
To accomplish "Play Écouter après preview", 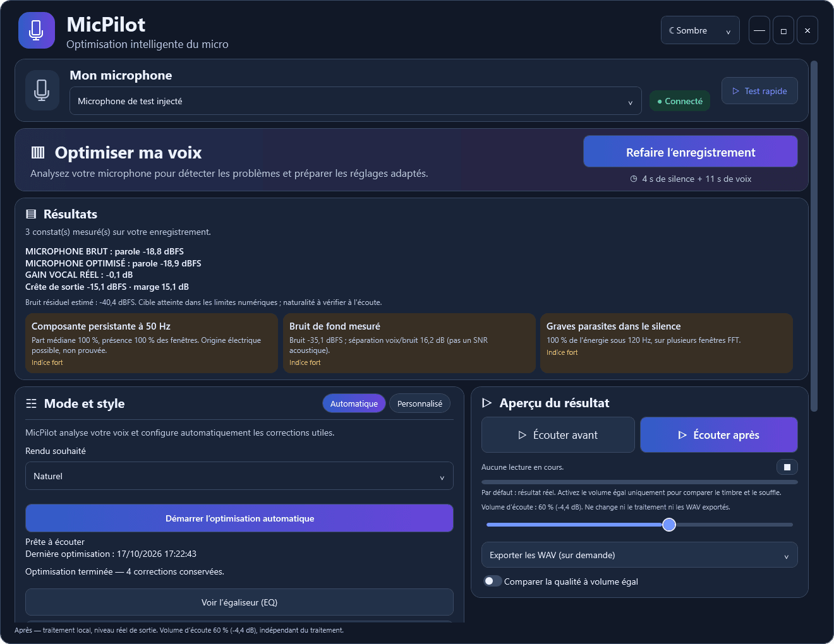I will tap(719, 435).
